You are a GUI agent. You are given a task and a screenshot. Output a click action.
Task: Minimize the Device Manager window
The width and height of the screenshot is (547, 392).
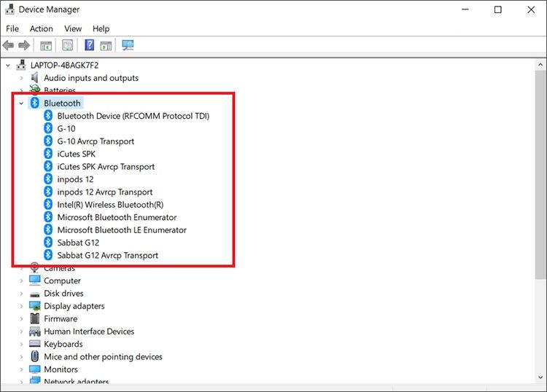tap(465, 9)
